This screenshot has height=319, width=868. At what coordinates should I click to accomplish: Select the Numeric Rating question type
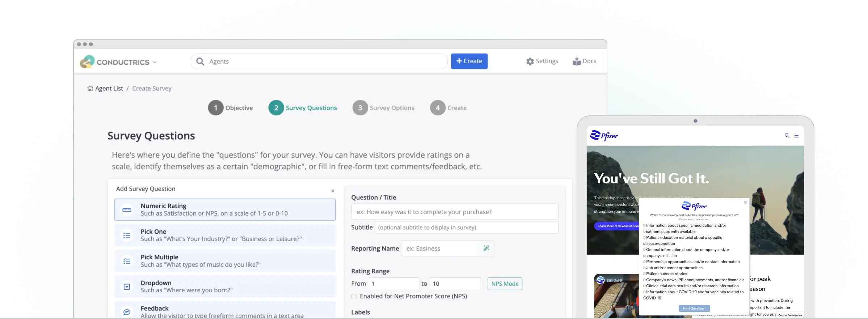point(225,210)
